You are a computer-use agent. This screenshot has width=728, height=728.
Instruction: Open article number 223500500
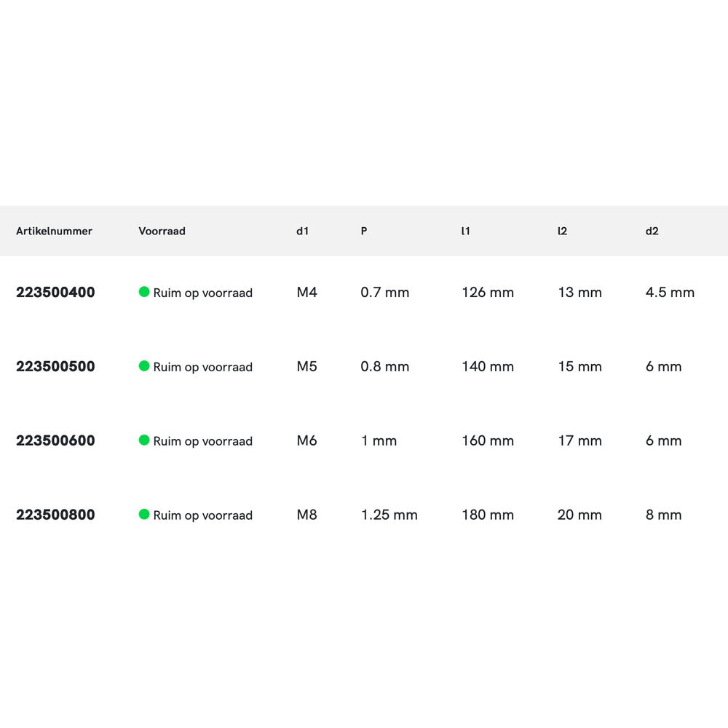(55, 367)
